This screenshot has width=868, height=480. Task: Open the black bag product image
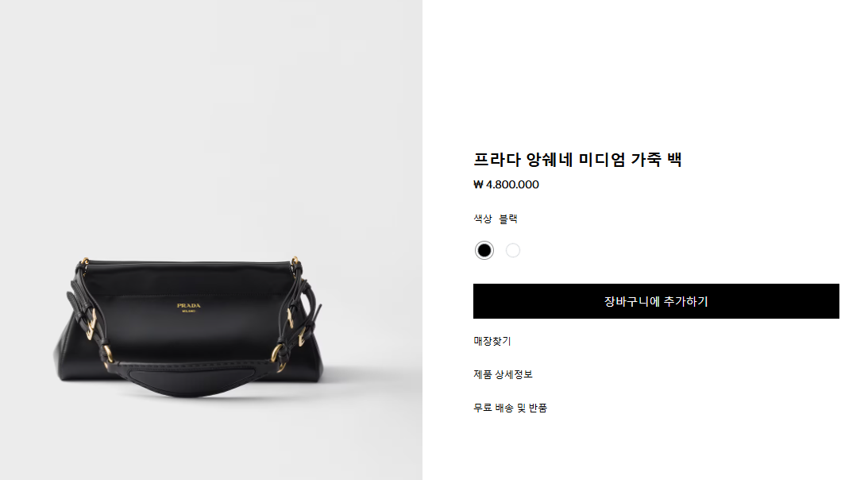click(x=188, y=327)
